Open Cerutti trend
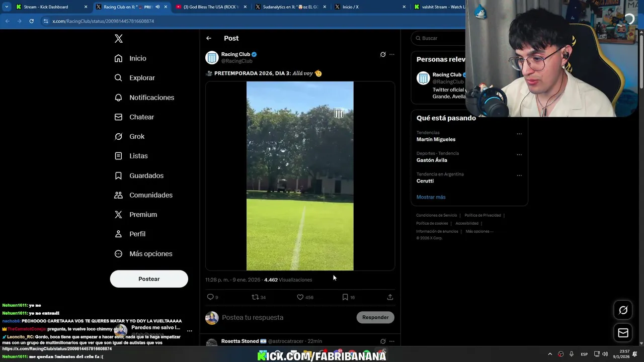The image size is (644, 362). pos(425,181)
